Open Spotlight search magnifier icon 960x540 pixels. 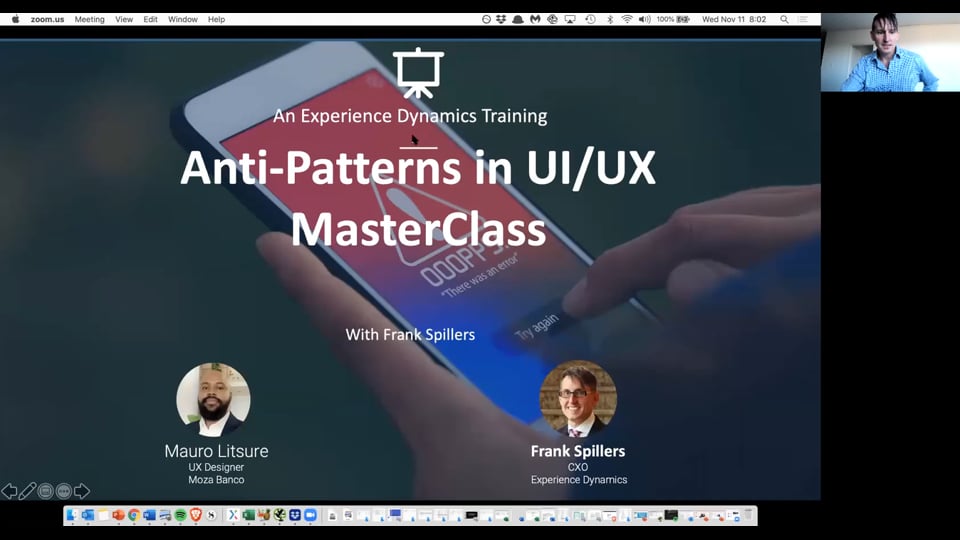pyautogui.click(x=784, y=19)
